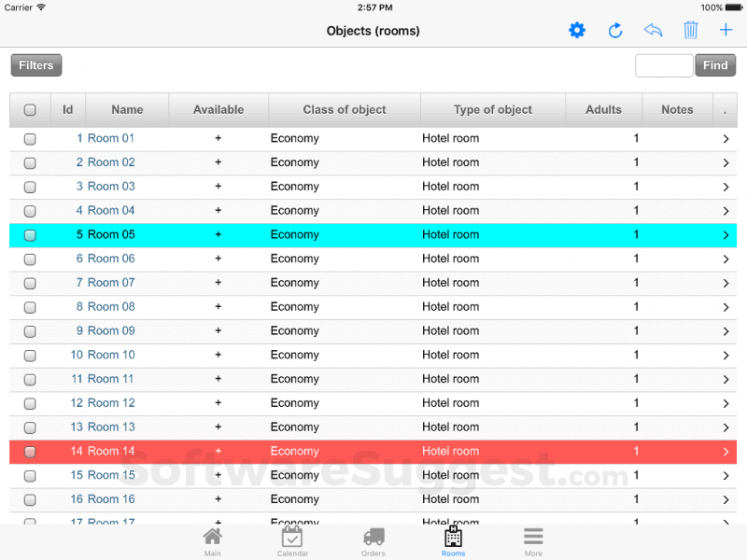Switch to the Rooms tab

coord(453,539)
